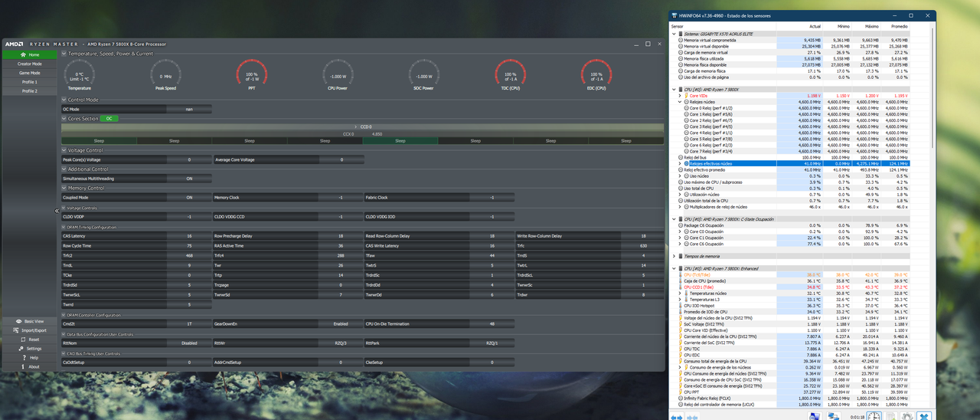The image size is (980, 420).
Task: Click the green OC badge
Action: tap(109, 119)
